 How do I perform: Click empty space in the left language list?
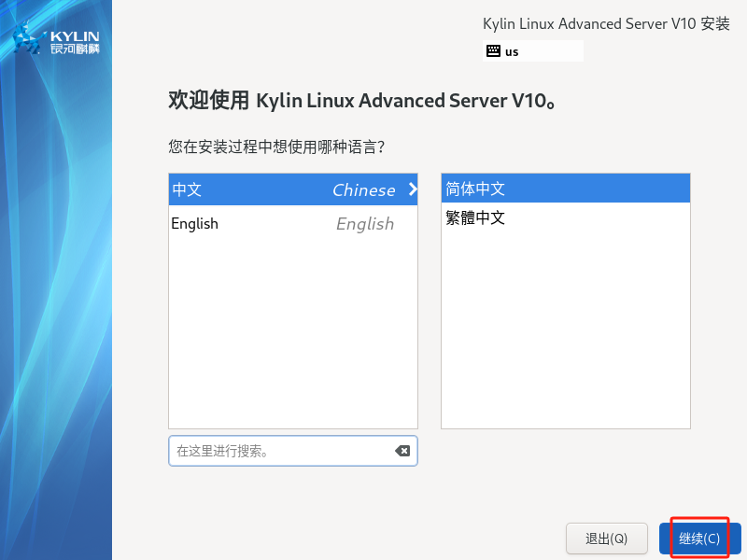pos(292,336)
